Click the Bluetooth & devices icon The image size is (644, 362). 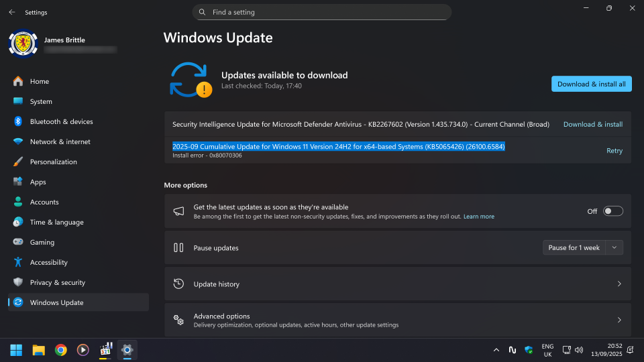tap(18, 121)
